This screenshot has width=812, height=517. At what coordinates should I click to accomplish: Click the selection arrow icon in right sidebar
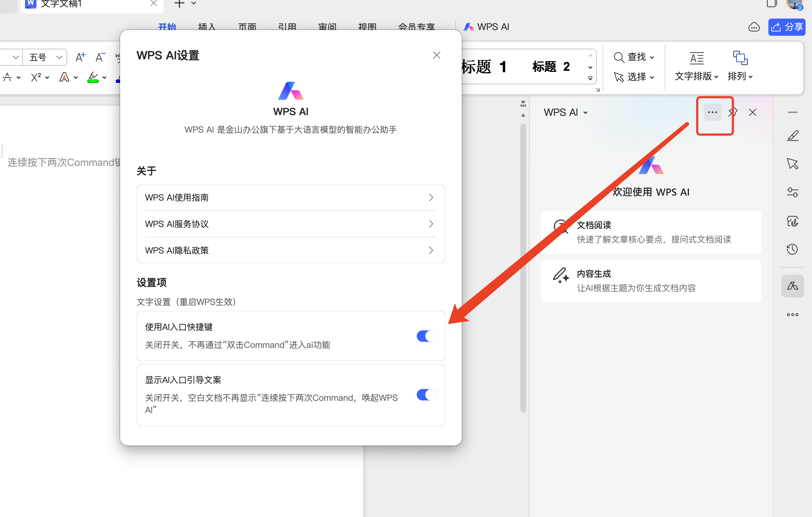[x=792, y=164]
